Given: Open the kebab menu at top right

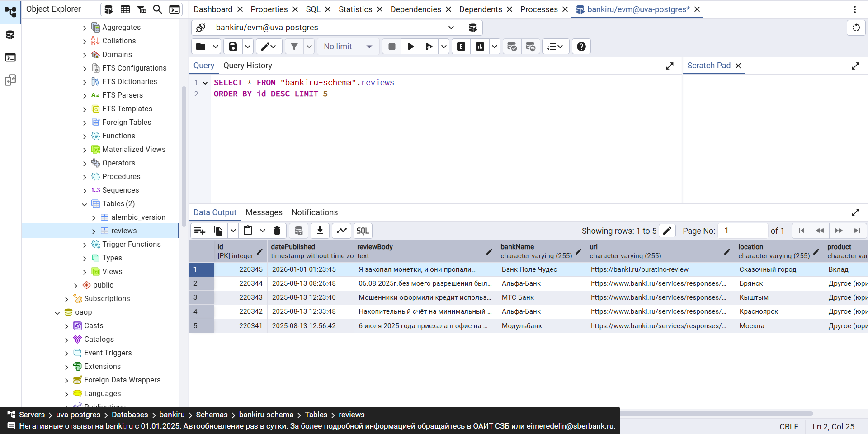Looking at the screenshot, I should coord(855,9).
